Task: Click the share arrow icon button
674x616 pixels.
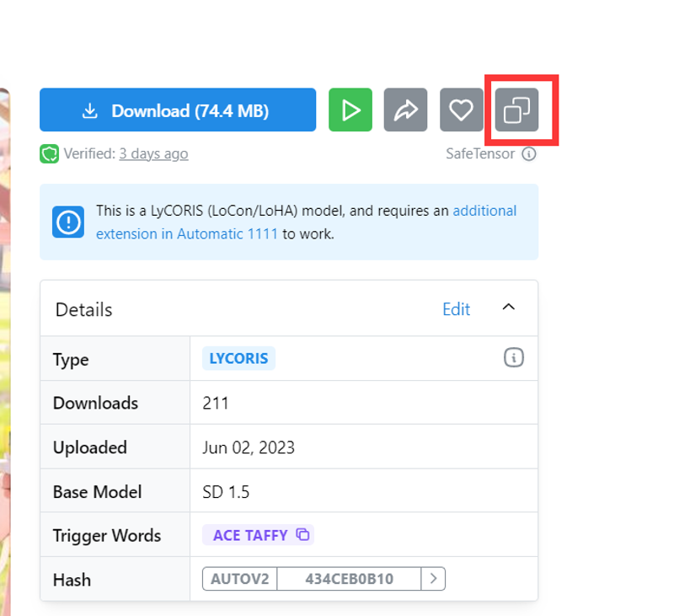Action: [x=405, y=110]
